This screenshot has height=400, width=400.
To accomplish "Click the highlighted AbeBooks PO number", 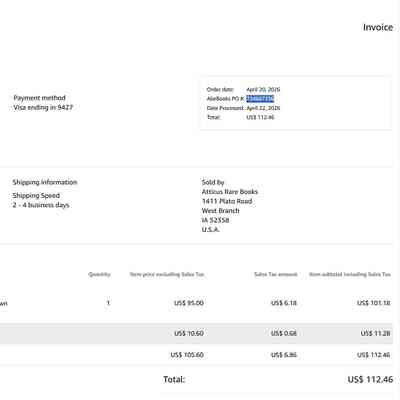I will pyautogui.click(x=260, y=99).
